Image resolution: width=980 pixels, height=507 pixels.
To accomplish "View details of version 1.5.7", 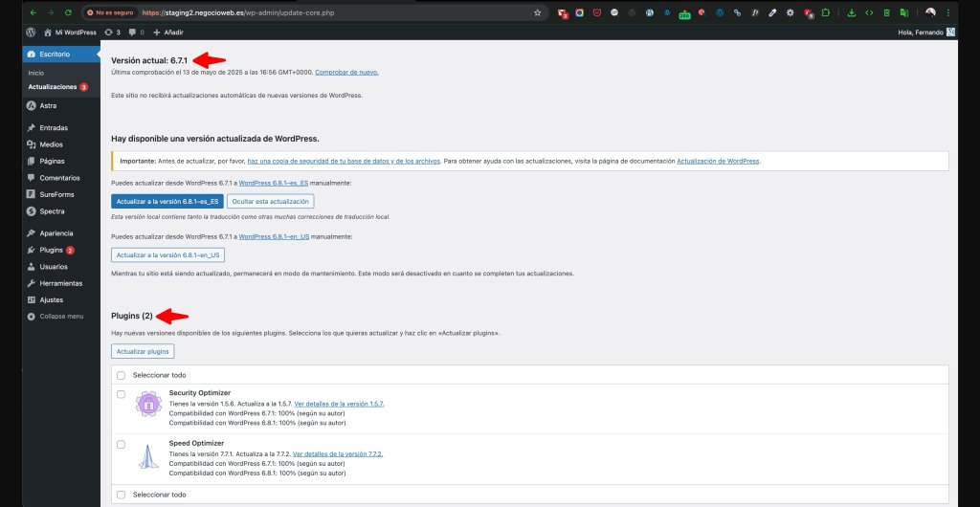I will click(x=340, y=404).
